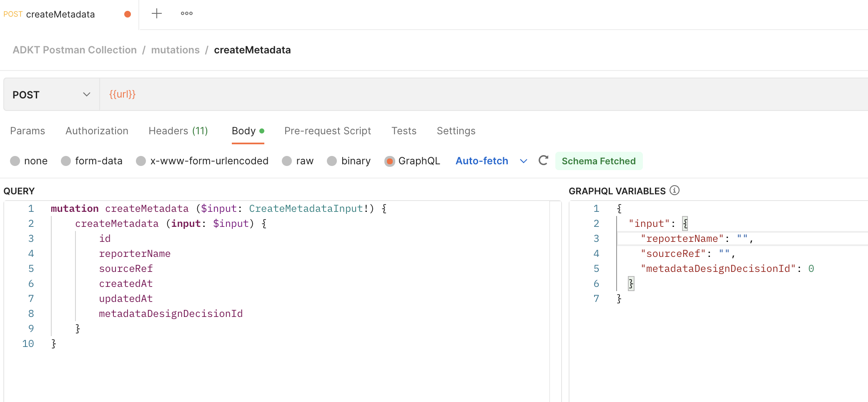The height and width of the screenshot is (402, 868).
Task: Open a new request tab with the plus icon
Action: [156, 13]
